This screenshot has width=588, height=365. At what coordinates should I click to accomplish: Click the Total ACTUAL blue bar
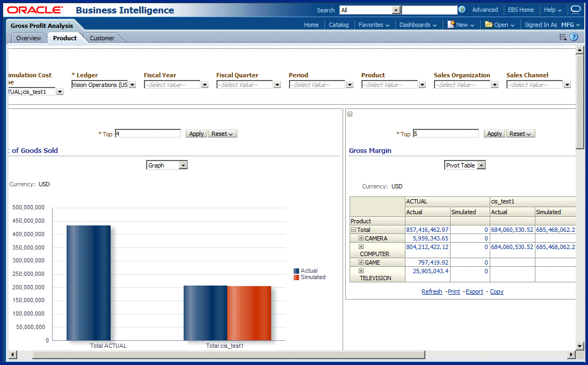[x=89, y=283]
